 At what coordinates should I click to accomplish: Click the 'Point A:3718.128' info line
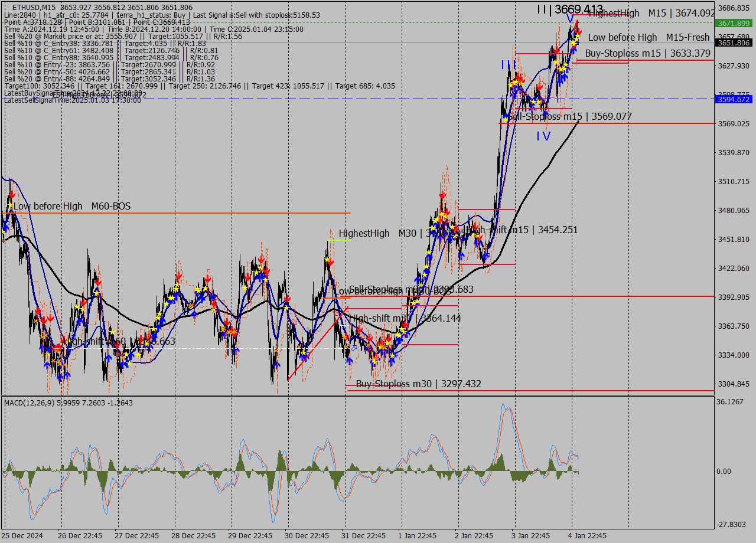pos(97,22)
